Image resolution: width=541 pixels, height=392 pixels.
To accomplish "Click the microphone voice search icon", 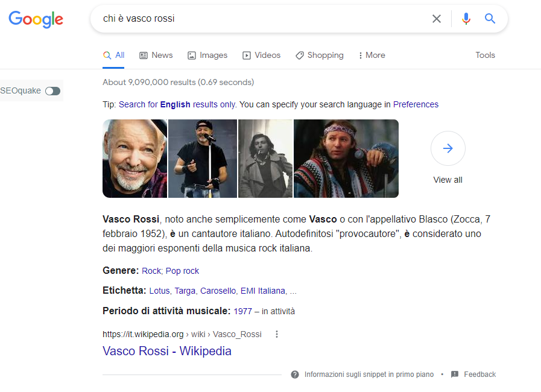I will tap(466, 19).
